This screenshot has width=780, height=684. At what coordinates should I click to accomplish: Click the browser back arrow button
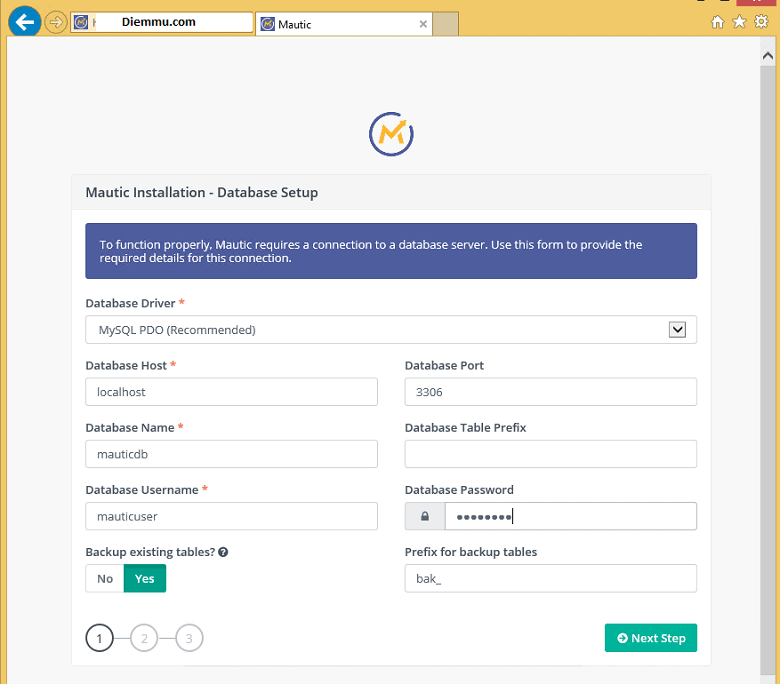point(24,22)
